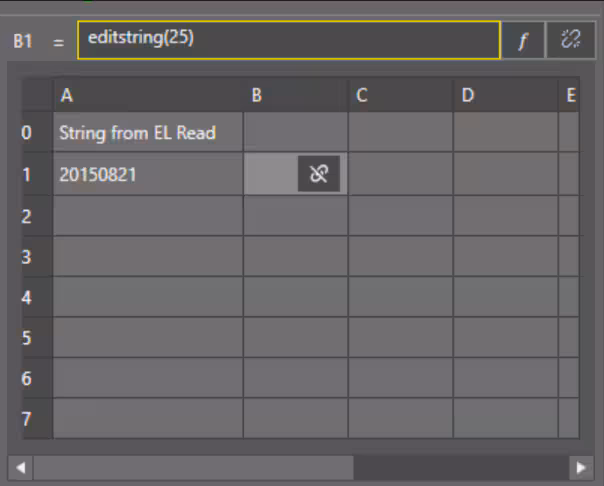
Task: Select row 5 header
Action: coord(37,338)
